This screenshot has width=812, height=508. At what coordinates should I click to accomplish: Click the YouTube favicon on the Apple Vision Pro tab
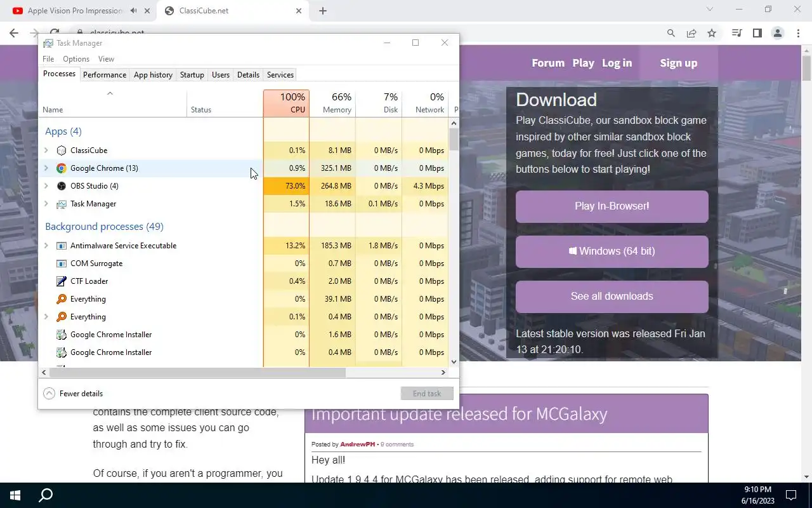[18, 11]
